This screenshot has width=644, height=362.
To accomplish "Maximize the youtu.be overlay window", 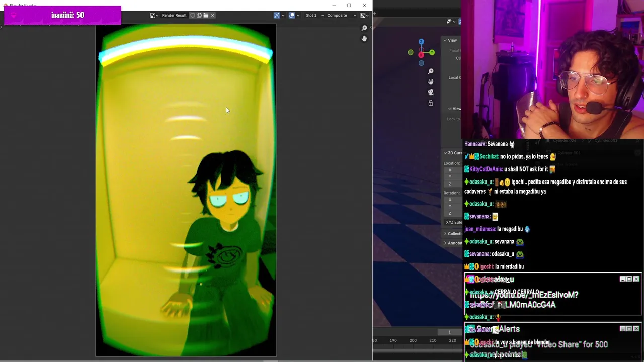I will tap(629, 279).
